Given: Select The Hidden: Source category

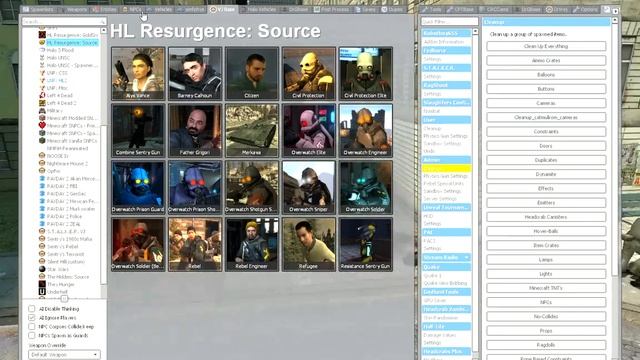Looking at the screenshot, I should (x=68, y=277).
